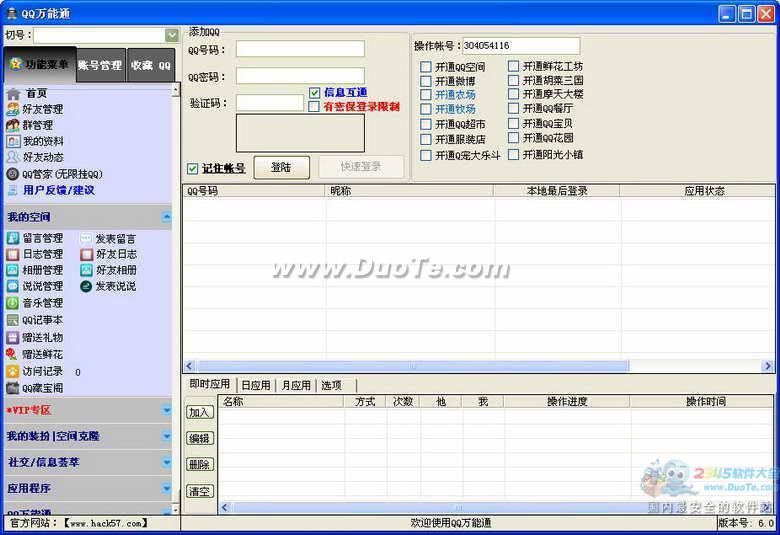The width and height of the screenshot is (780, 535).
Task: Open 好友相册 icon
Action: click(87, 270)
